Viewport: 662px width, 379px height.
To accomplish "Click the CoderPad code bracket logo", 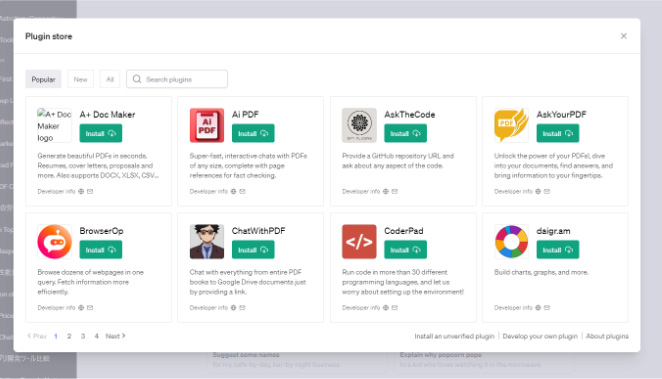I will click(359, 241).
